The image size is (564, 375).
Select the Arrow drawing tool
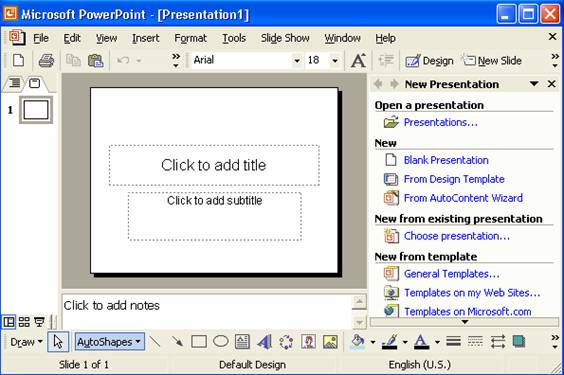click(x=177, y=341)
